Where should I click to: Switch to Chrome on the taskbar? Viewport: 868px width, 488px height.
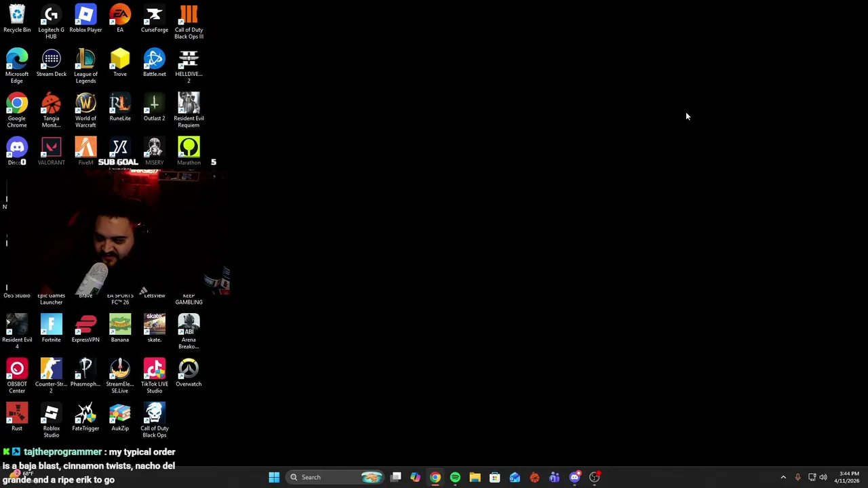435,477
